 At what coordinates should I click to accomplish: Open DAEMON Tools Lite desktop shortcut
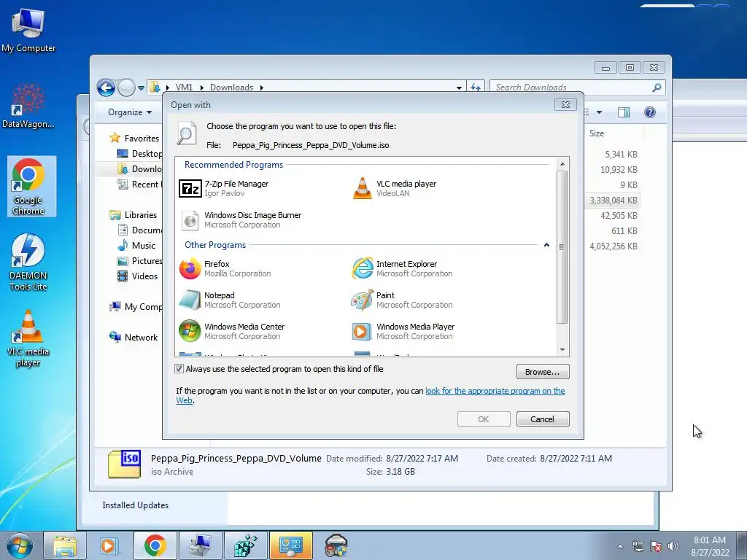(28, 262)
